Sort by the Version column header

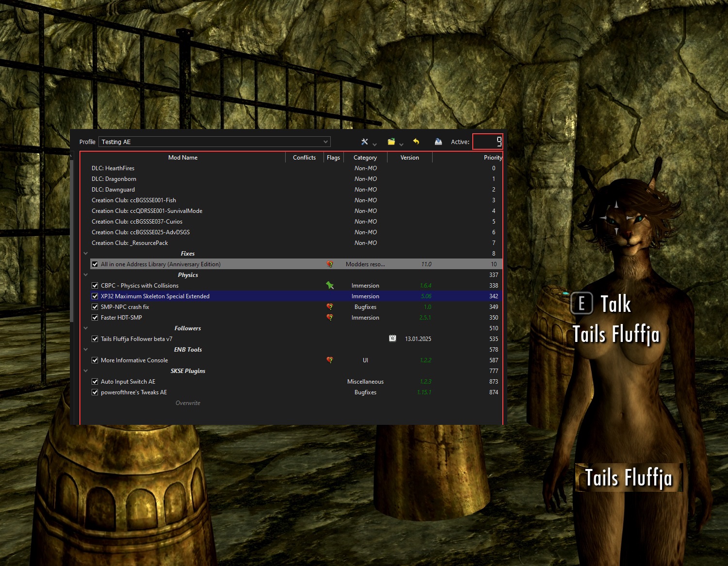[x=410, y=158]
